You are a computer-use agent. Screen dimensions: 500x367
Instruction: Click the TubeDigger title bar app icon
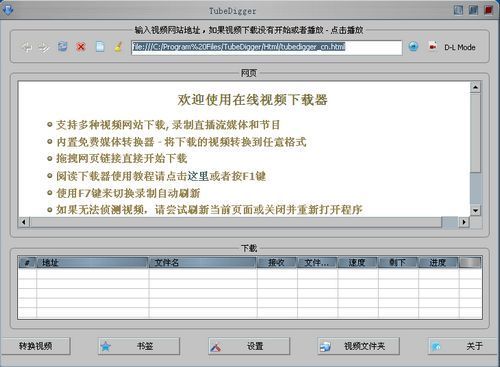tap(7, 10)
